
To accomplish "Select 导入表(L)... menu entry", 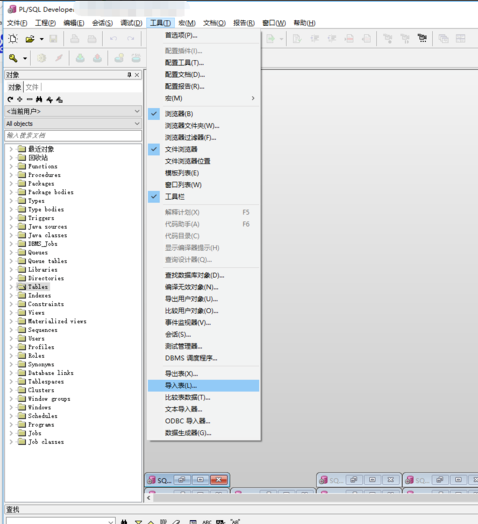I will point(203,386).
